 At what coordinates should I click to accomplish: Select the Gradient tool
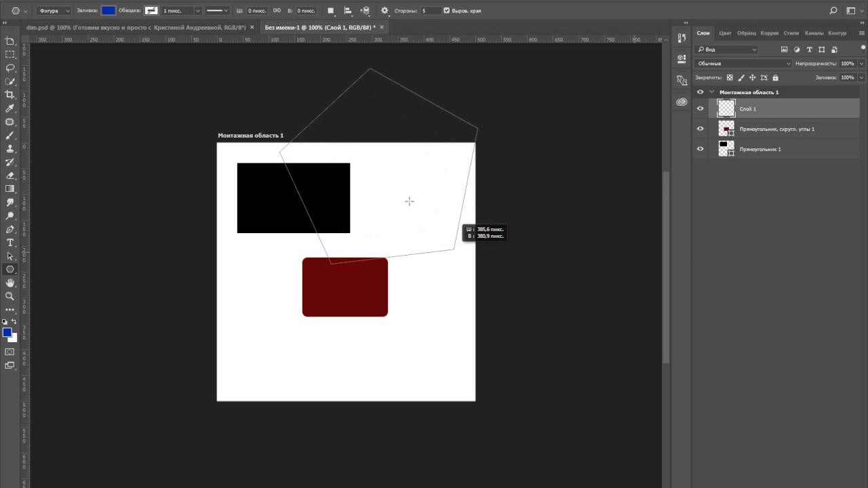[x=10, y=189]
